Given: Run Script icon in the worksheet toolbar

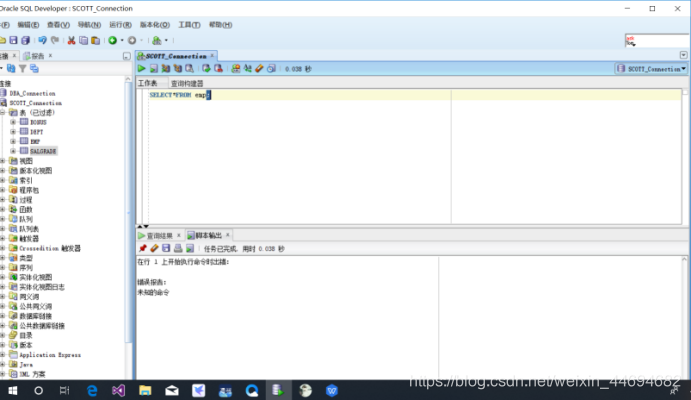Looking at the screenshot, I should pos(153,68).
